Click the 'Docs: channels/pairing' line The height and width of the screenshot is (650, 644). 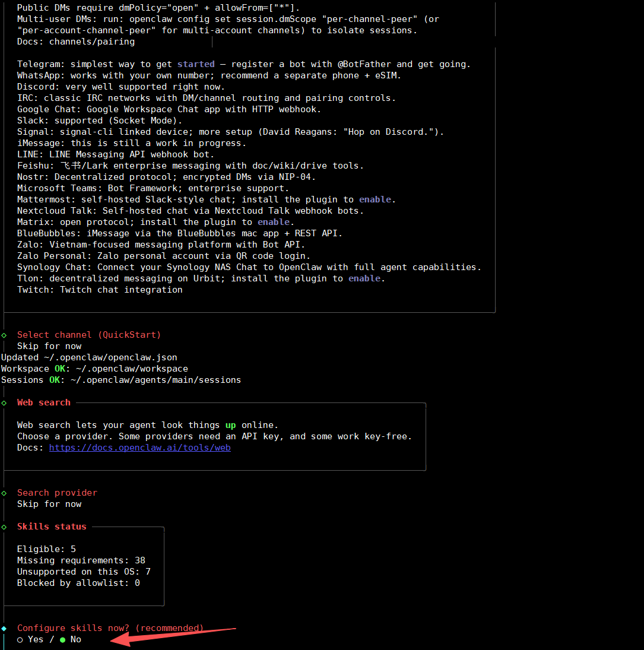(x=76, y=42)
